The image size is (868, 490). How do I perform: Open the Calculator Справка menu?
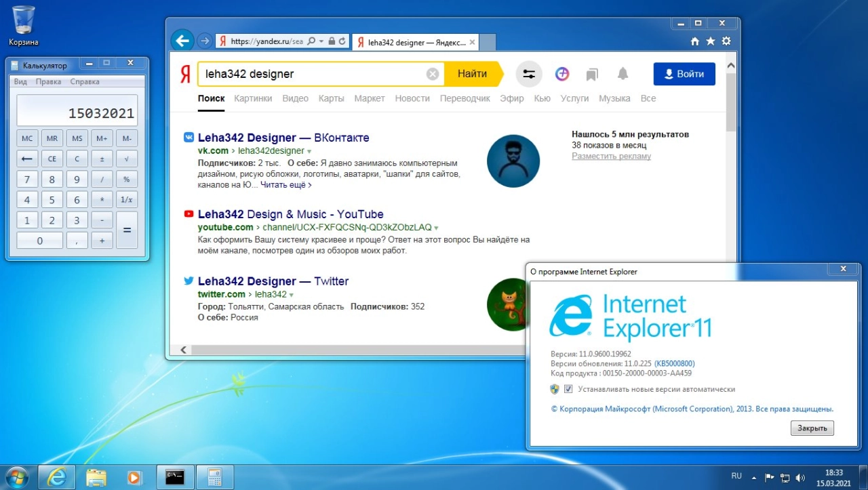[x=85, y=81]
